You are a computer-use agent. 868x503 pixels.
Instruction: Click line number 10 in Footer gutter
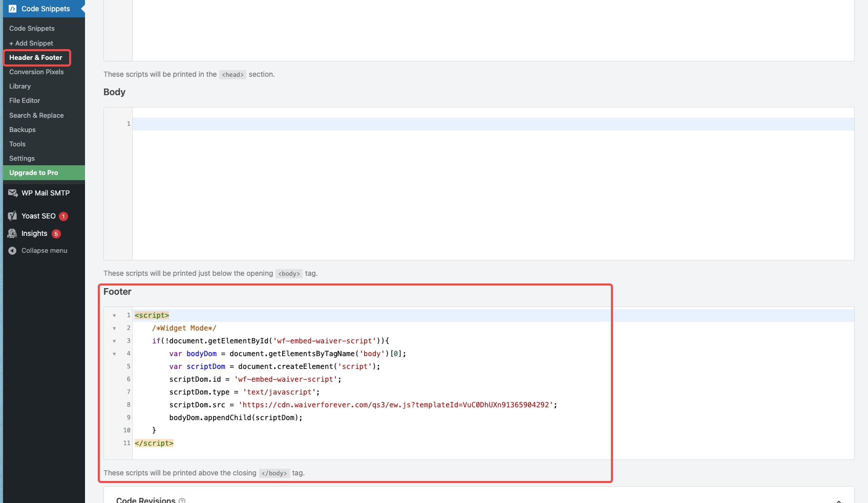(127, 430)
